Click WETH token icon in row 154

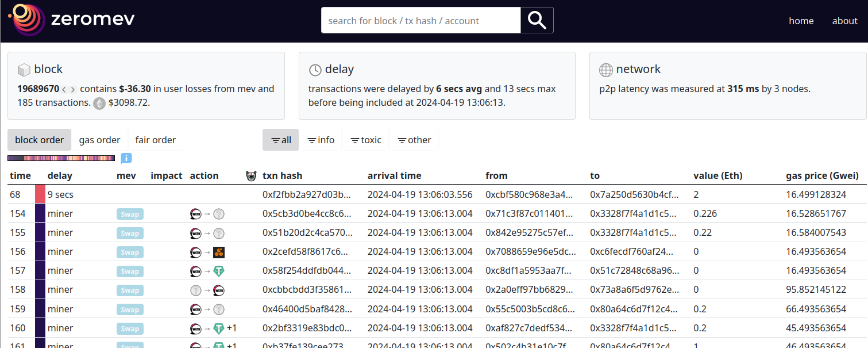(196, 214)
